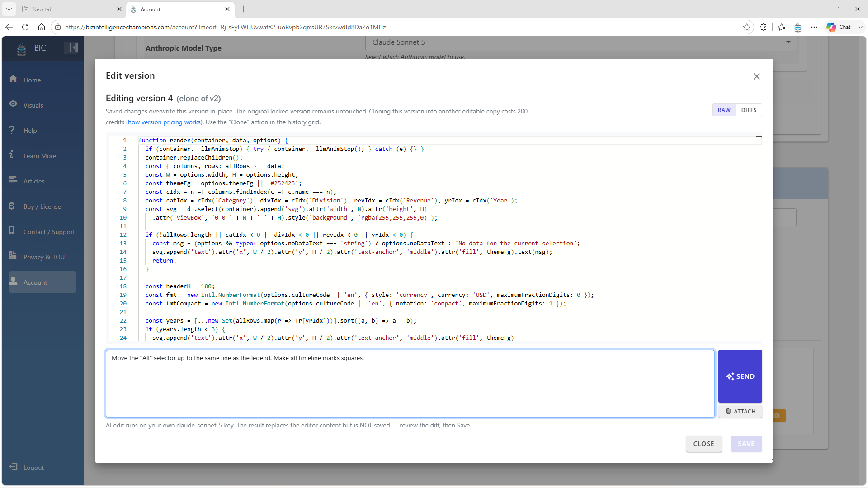Click the Home house icon
This screenshot has height=488, width=868.
click(13, 79)
